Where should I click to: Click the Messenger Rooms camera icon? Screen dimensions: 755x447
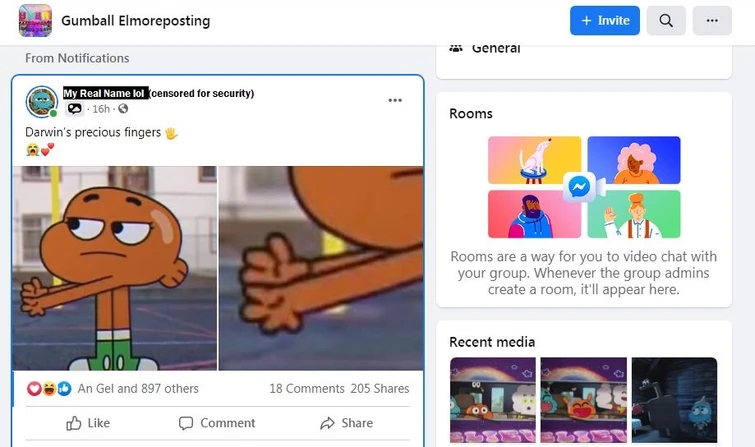click(x=585, y=187)
